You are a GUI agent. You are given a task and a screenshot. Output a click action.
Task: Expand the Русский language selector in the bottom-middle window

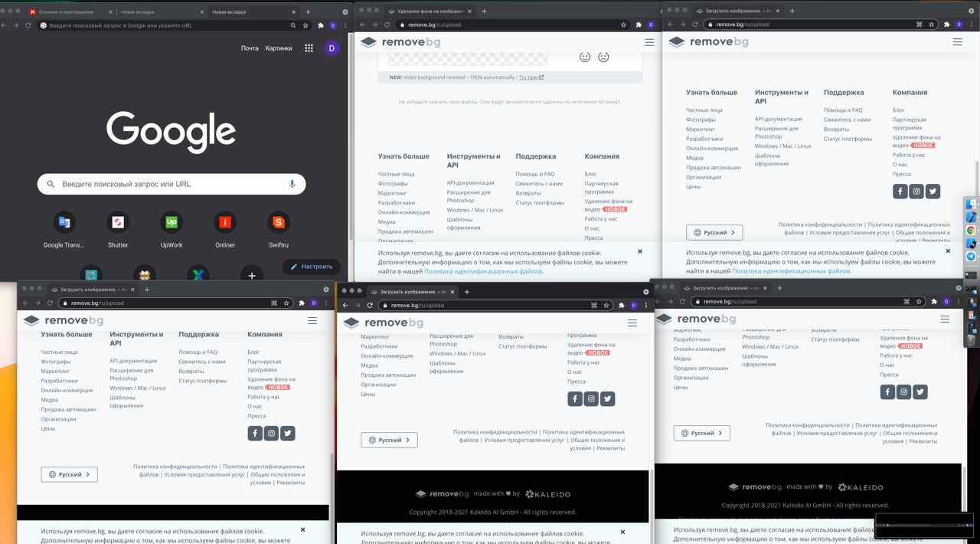tap(389, 440)
